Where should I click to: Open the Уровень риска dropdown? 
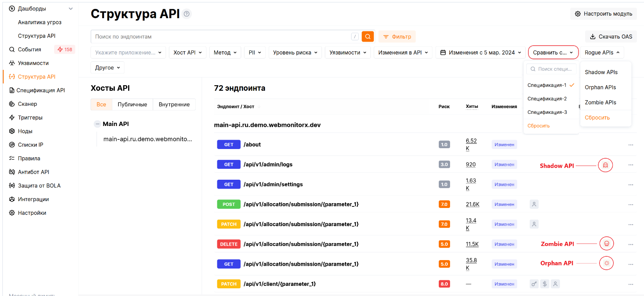coord(295,52)
